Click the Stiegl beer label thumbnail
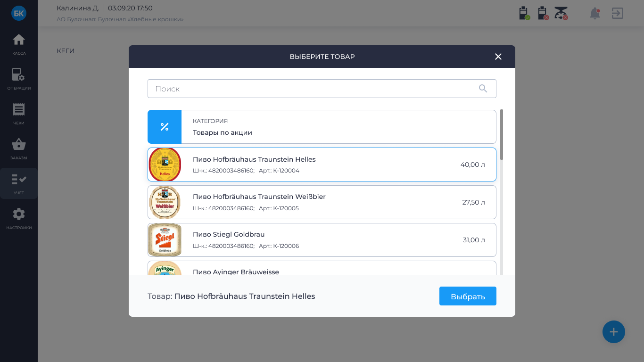Image resolution: width=644 pixels, height=362 pixels. pyautogui.click(x=165, y=240)
